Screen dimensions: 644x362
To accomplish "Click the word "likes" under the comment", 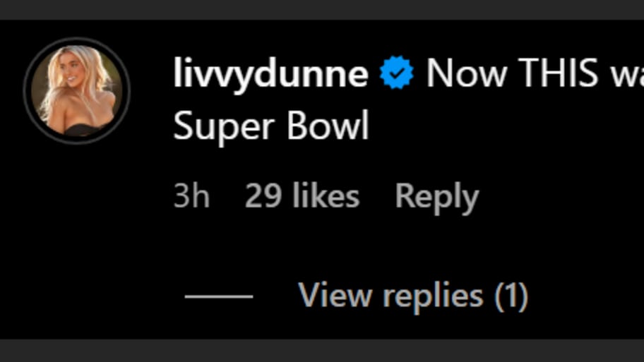I will pos(325,196).
